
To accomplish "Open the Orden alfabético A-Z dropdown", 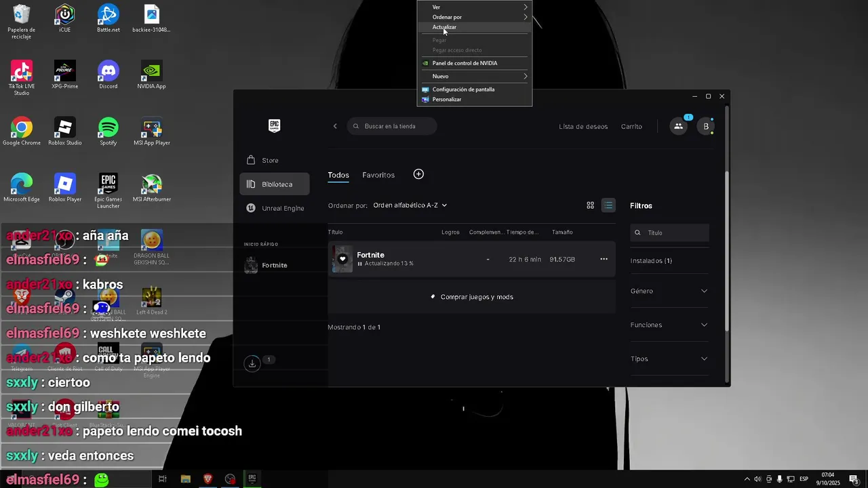I will pos(410,205).
